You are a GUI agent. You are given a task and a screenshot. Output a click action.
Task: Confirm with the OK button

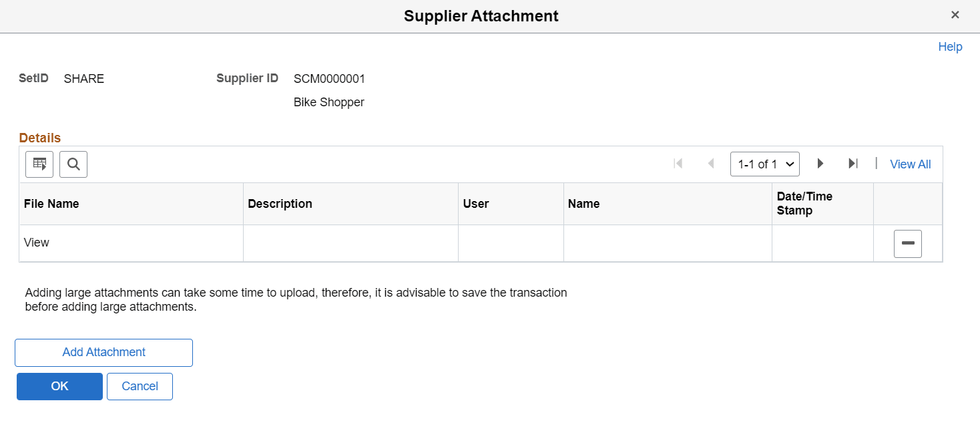coord(59,386)
